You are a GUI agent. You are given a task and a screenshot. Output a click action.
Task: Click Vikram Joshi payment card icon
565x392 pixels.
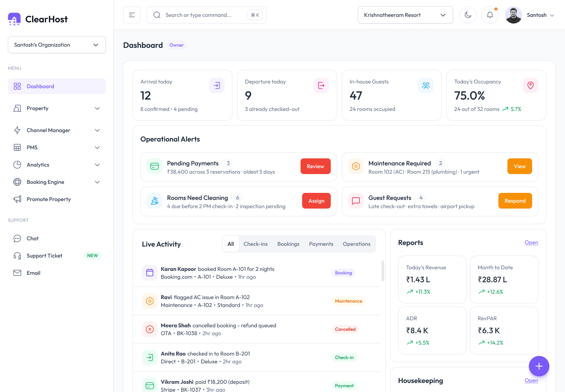150,386
